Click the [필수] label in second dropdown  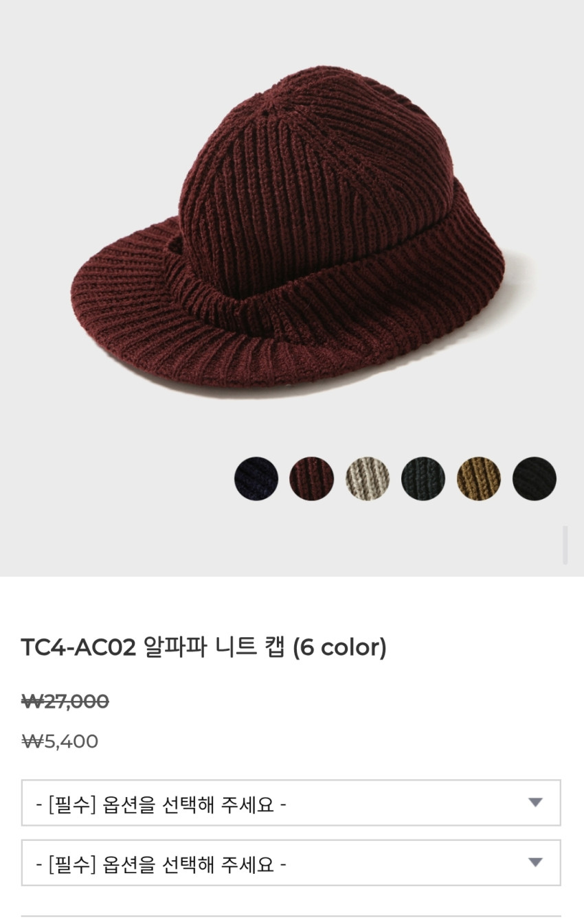(72, 864)
